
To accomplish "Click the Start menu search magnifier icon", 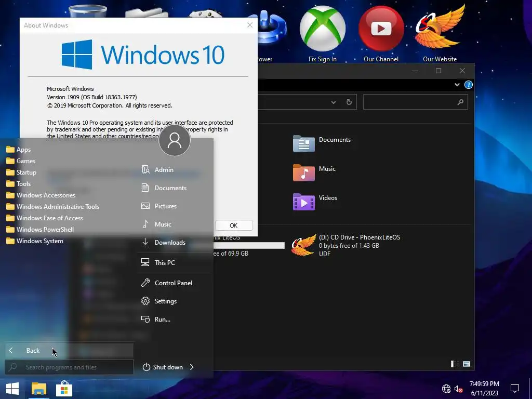I will click(x=13, y=367).
